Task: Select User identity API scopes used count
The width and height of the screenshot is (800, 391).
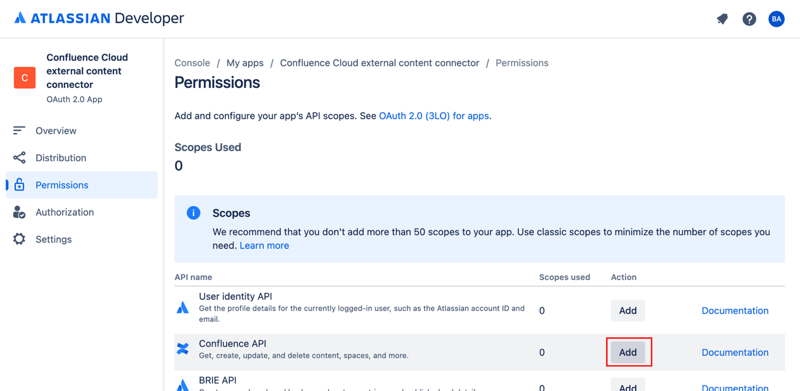Action: click(542, 310)
